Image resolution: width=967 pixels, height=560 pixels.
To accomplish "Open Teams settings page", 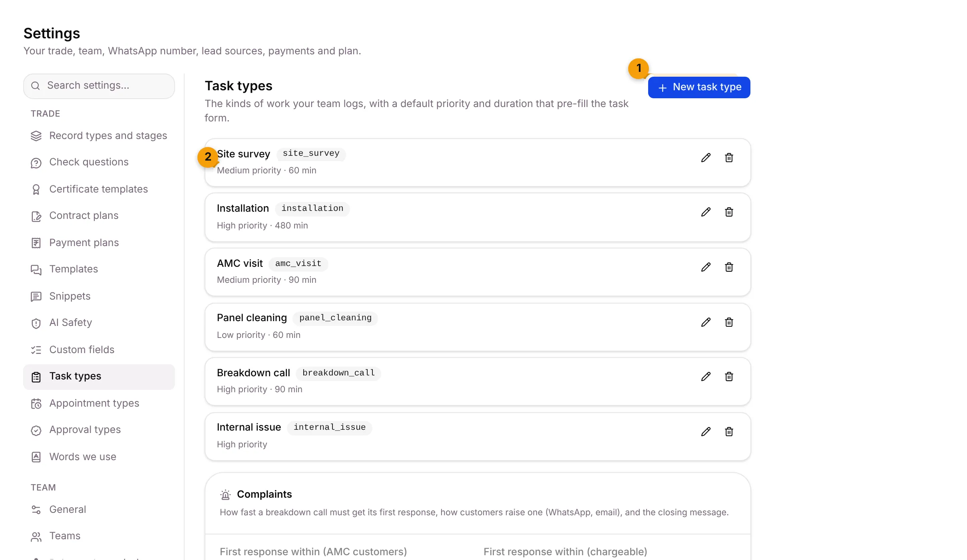I will coord(99,536).
